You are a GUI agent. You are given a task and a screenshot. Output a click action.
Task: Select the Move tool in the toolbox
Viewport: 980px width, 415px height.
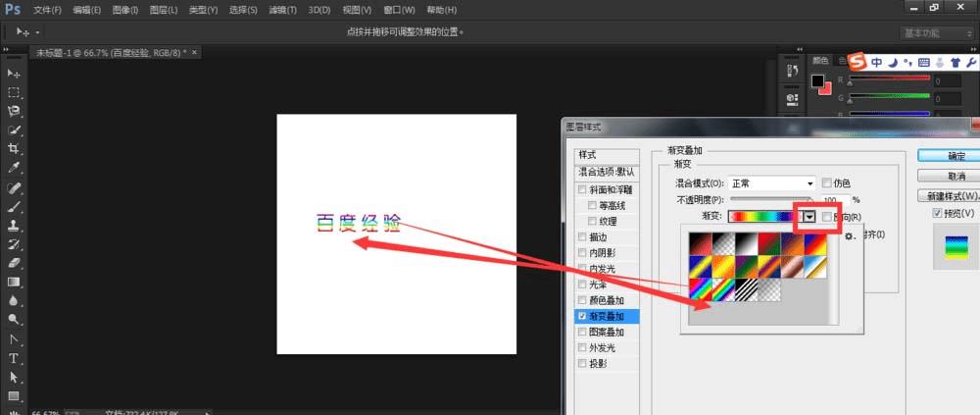tap(14, 74)
